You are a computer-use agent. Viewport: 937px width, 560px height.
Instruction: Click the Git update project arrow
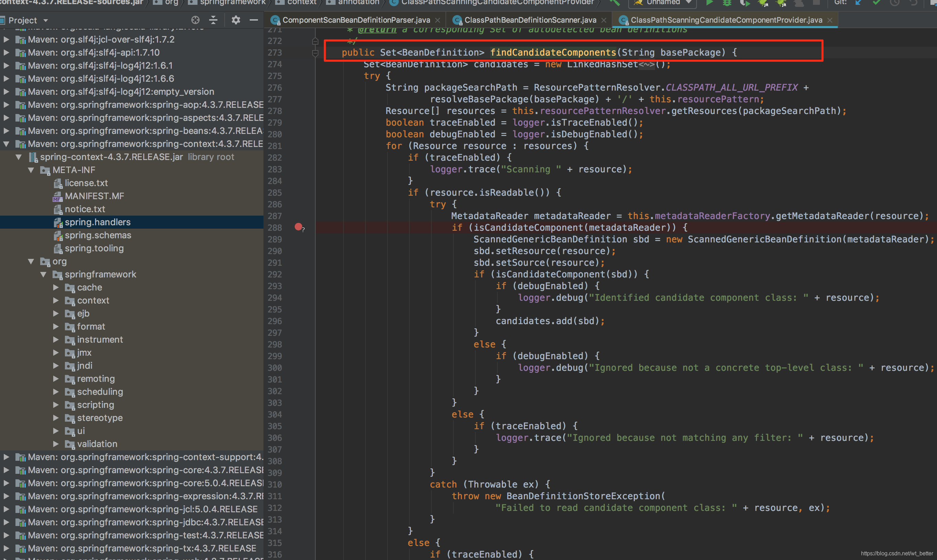tap(858, 2)
